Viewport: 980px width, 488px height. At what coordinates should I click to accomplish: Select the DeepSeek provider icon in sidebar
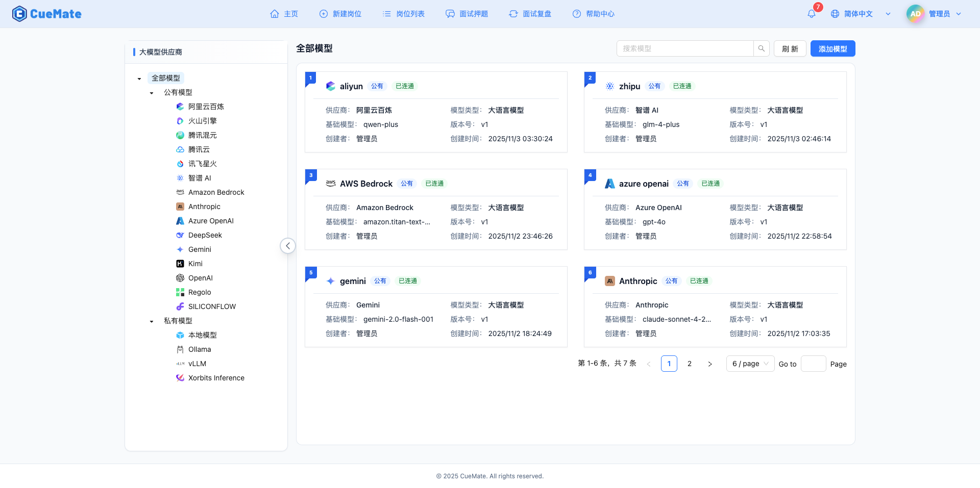click(x=180, y=235)
